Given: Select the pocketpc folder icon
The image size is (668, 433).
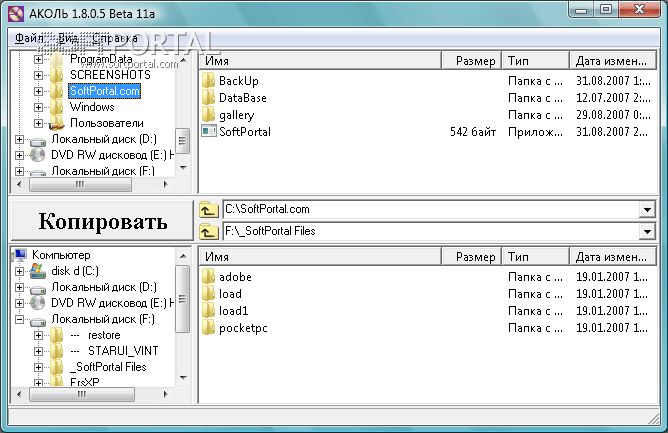Looking at the screenshot, I should pos(208,328).
